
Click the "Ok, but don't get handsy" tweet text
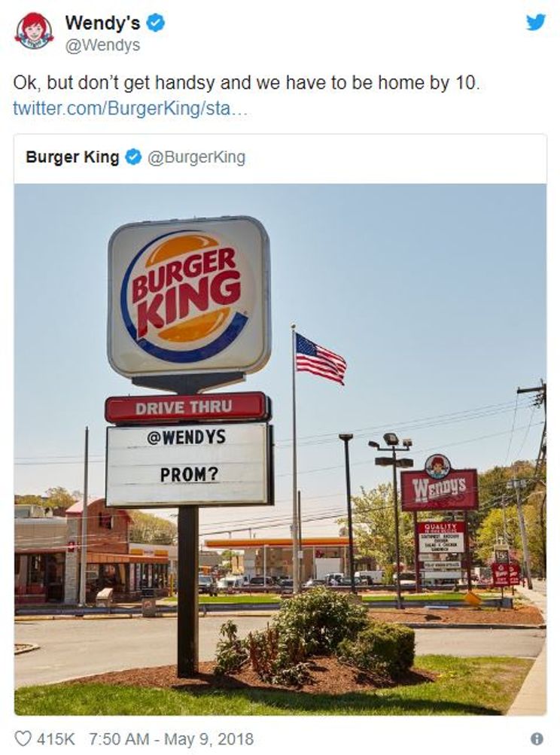(x=246, y=83)
